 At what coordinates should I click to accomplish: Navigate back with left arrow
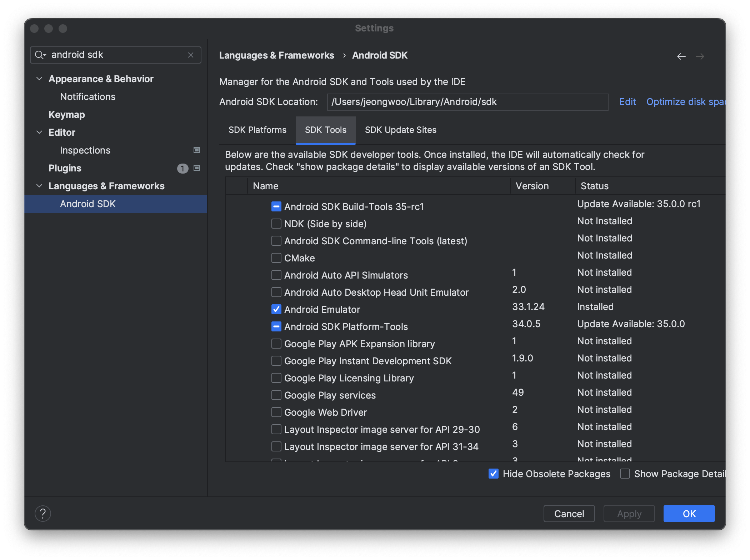pos(681,56)
